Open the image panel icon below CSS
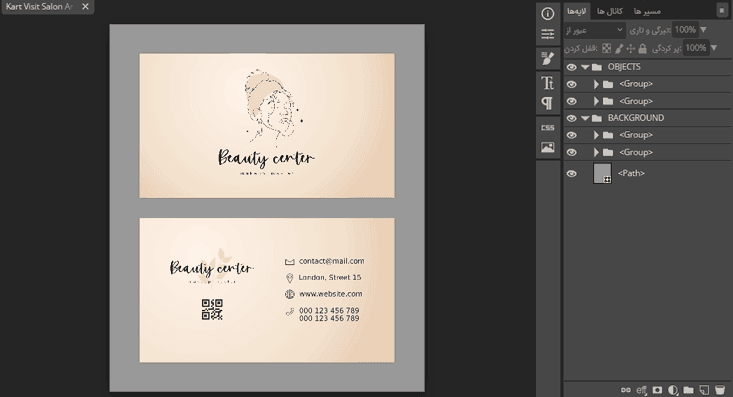 [x=547, y=147]
